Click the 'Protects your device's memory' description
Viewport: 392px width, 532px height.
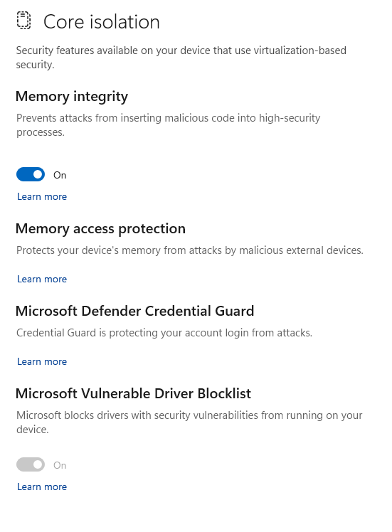pos(190,250)
